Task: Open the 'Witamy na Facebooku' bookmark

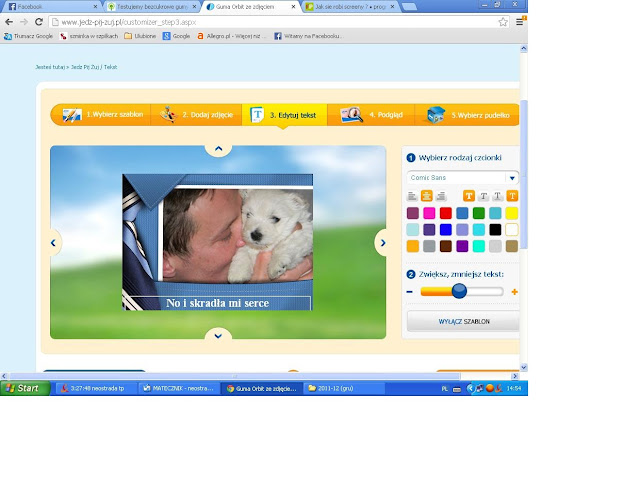Action: pyautogui.click(x=308, y=36)
